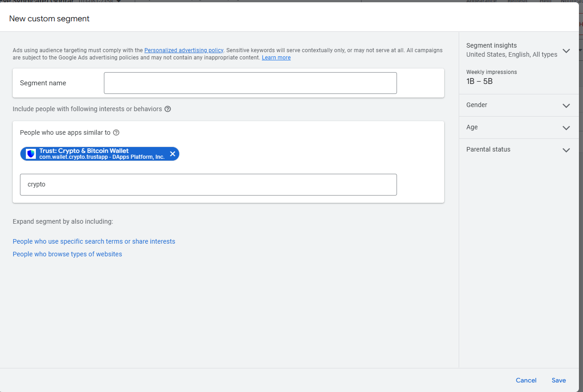The width and height of the screenshot is (583, 392).
Task: Add people who browse types of websites
Action: [67, 254]
